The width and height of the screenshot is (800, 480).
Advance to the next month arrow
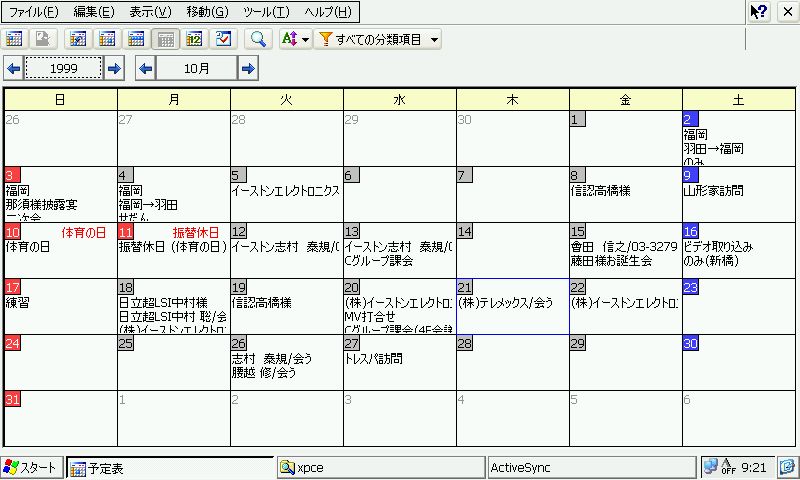(248, 68)
